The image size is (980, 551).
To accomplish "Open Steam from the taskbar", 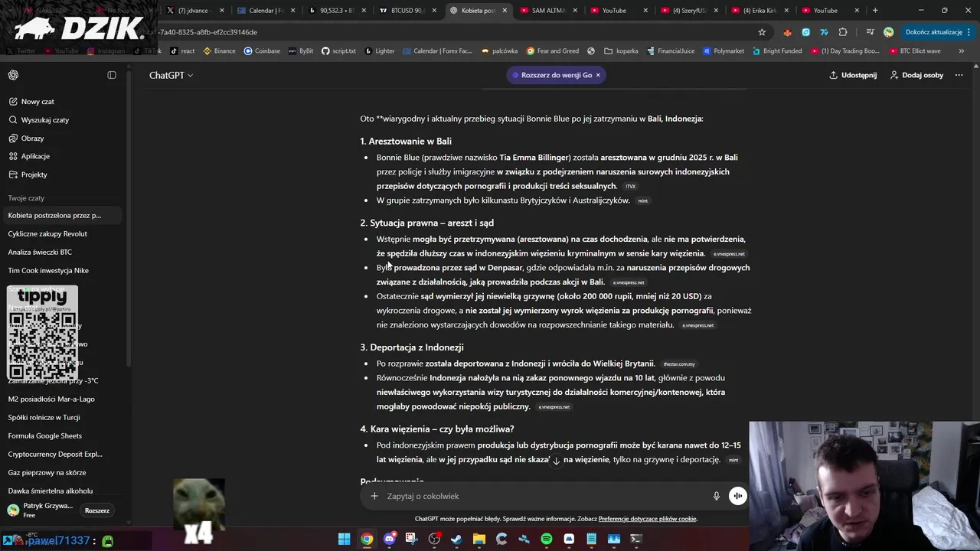I will click(456, 539).
